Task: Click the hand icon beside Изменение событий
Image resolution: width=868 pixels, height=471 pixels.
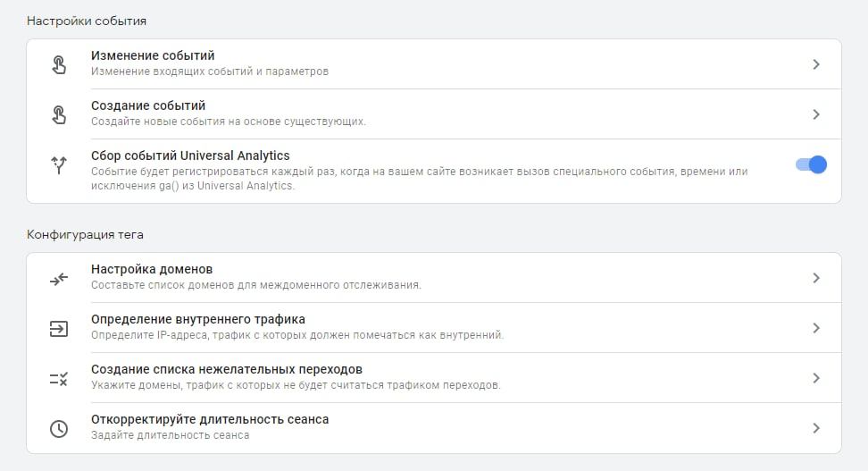Action: pyautogui.click(x=58, y=64)
